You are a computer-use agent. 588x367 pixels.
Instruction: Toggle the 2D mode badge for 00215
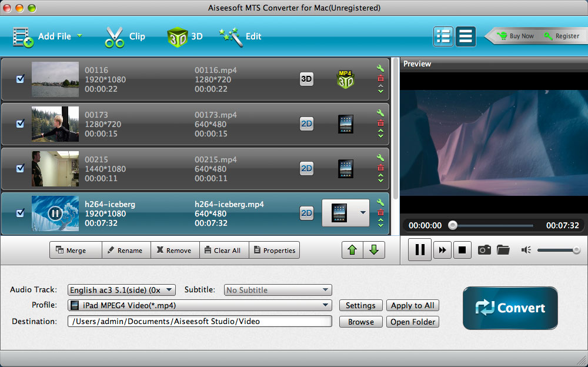pos(306,168)
